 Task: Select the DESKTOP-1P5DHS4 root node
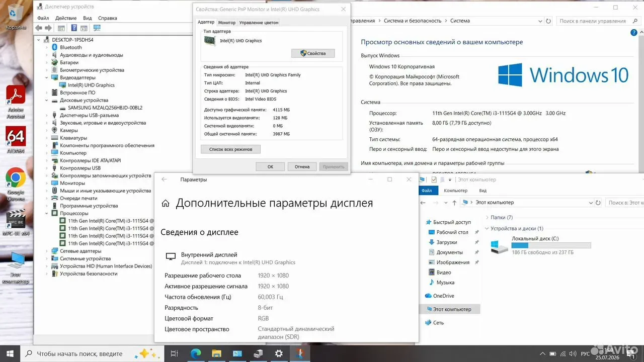(72, 40)
